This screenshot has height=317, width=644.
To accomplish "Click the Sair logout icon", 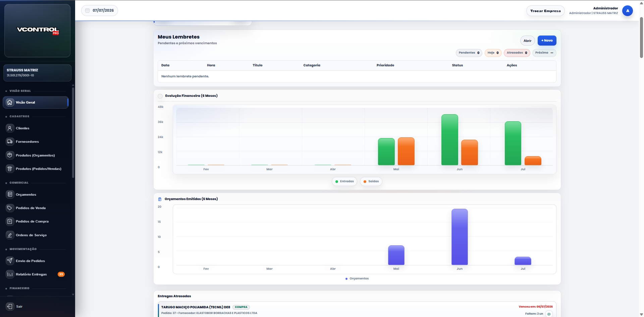I will coord(10,306).
